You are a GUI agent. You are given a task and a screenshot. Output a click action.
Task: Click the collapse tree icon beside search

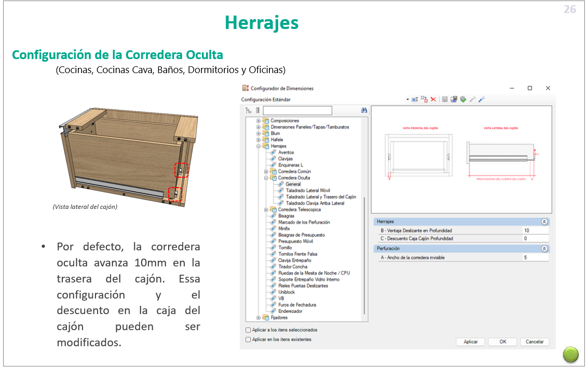coord(257,110)
